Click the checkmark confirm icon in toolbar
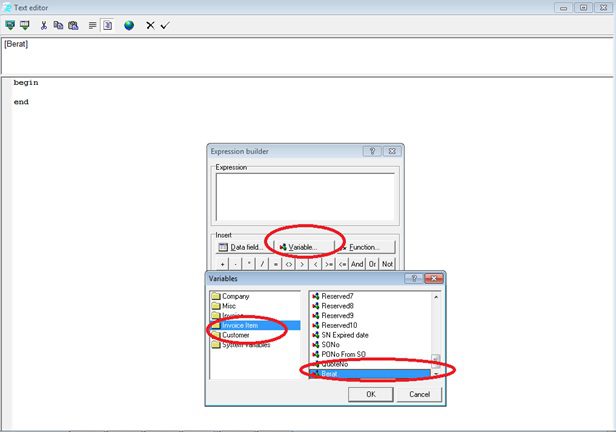This screenshot has width=616, height=432. pos(165,25)
